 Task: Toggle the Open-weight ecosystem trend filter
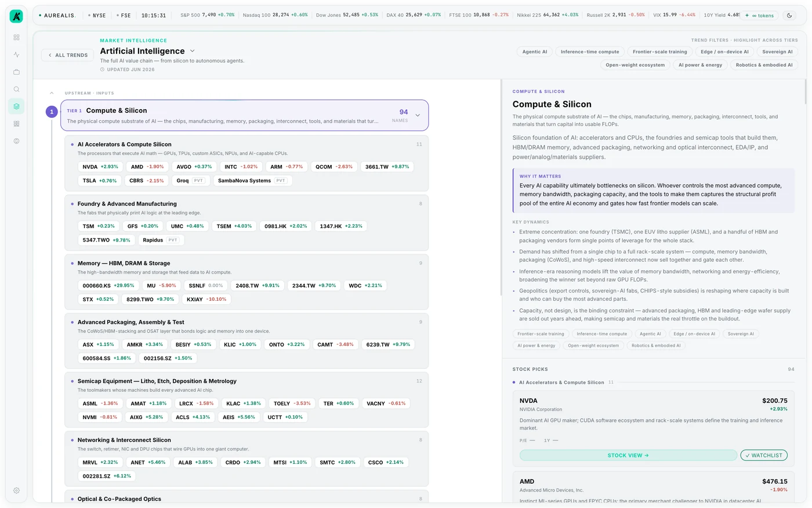(635, 65)
